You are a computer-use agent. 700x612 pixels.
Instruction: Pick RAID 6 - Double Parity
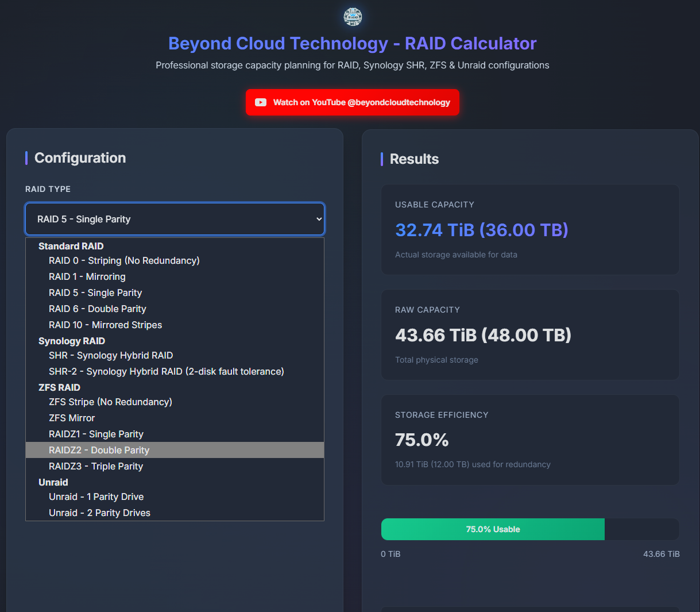coord(97,309)
